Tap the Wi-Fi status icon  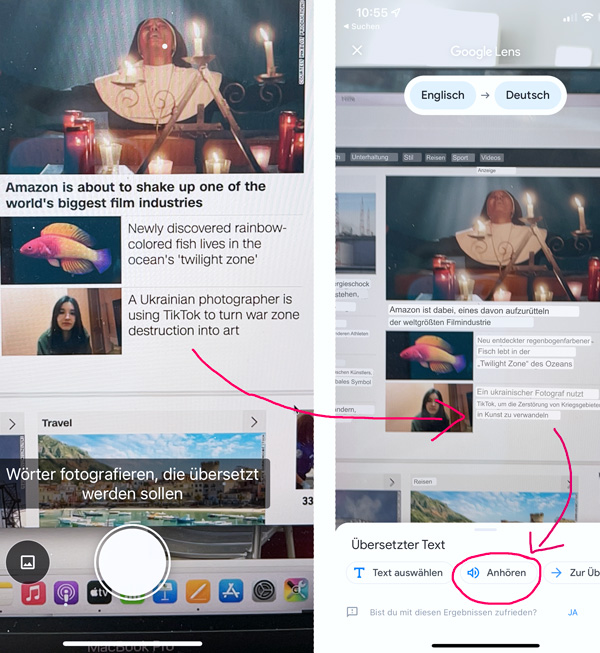[x=588, y=17]
